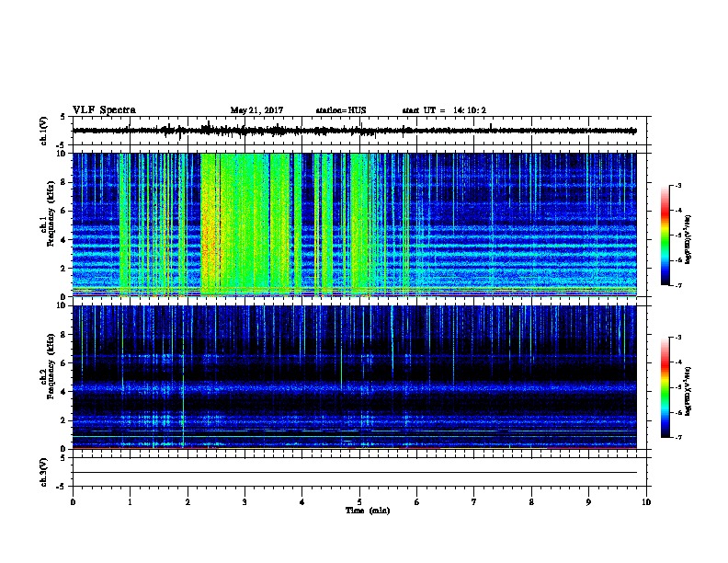Click the time axis tick label "8"
728x563 pixels.
[531, 502]
